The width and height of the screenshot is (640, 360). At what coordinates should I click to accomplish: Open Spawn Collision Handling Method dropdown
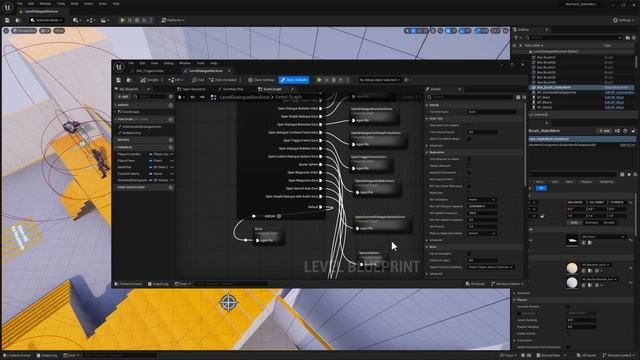(490, 267)
